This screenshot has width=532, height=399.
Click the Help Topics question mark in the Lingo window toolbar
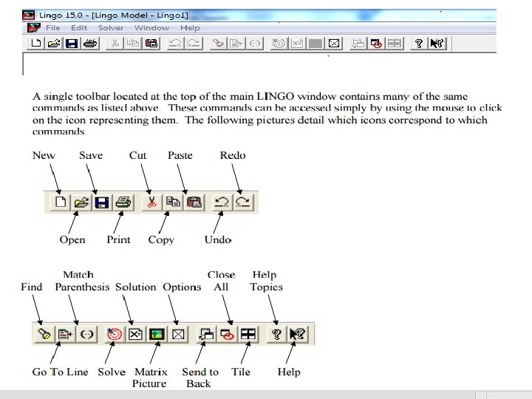tap(419, 44)
